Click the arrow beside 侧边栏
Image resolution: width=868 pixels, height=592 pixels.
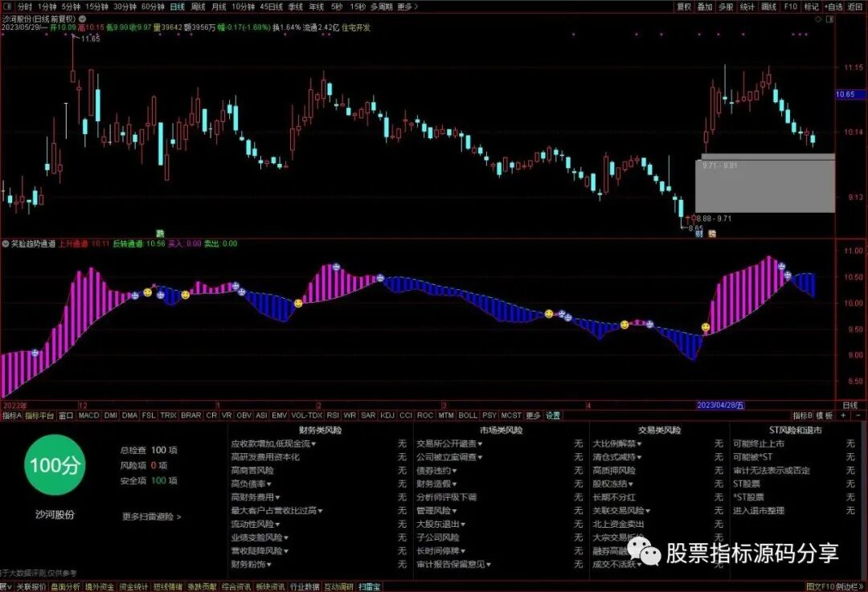point(860,587)
